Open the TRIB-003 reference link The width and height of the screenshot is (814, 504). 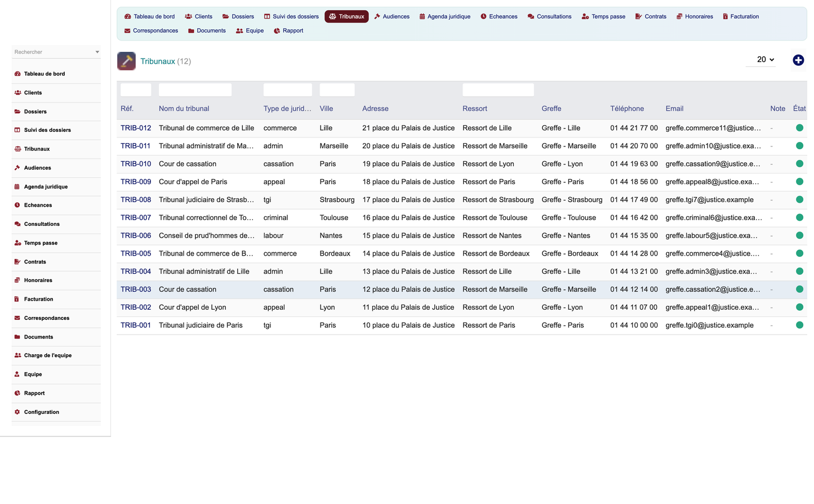click(x=136, y=289)
